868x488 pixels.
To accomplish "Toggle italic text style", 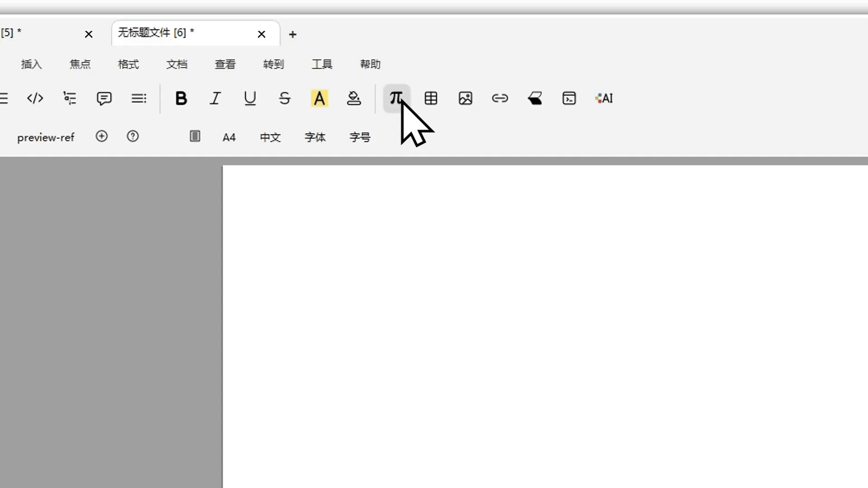I will coord(215,98).
